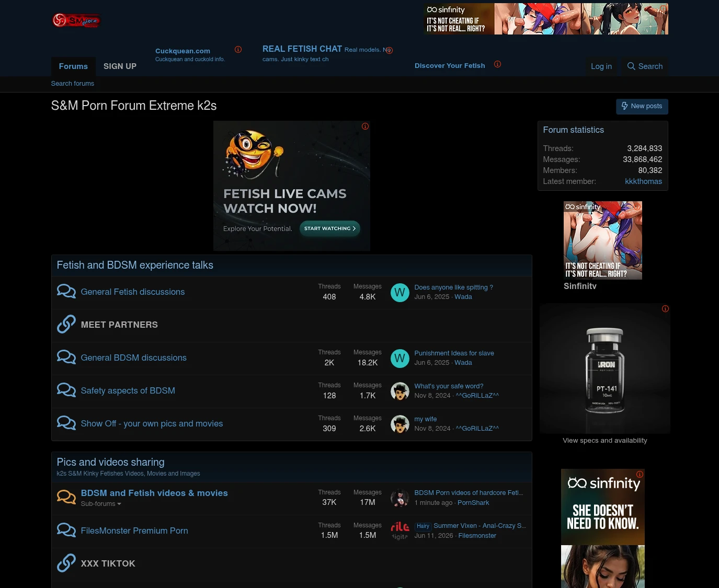Open Safety aspects of BDSM forum
Viewport: 719px width, 588px height.
128,391
